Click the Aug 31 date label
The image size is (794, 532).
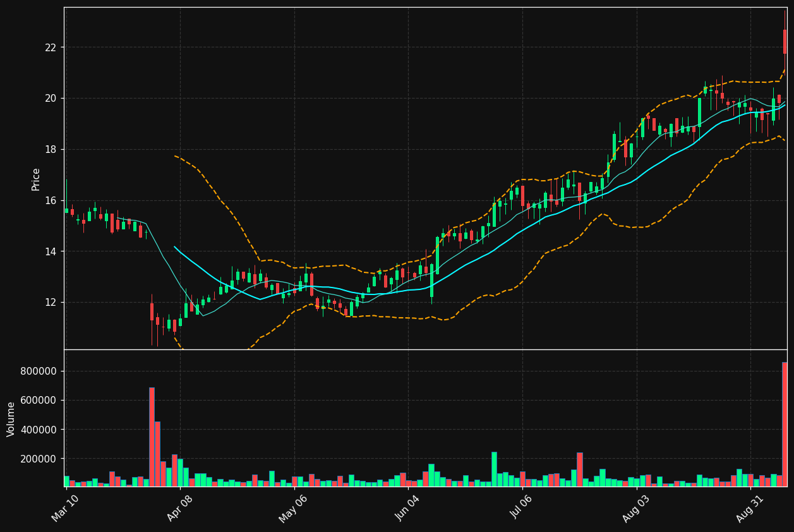pyautogui.click(x=750, y=508)
